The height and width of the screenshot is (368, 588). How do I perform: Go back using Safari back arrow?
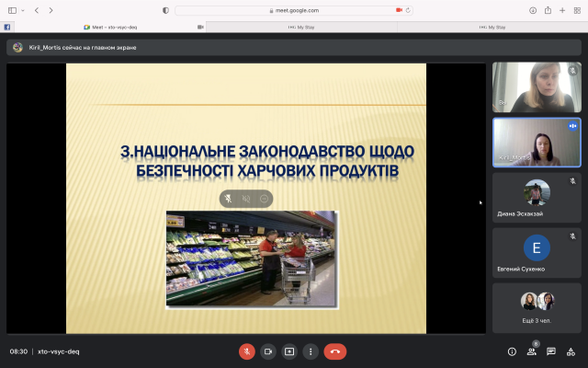(x=37, y=10)
